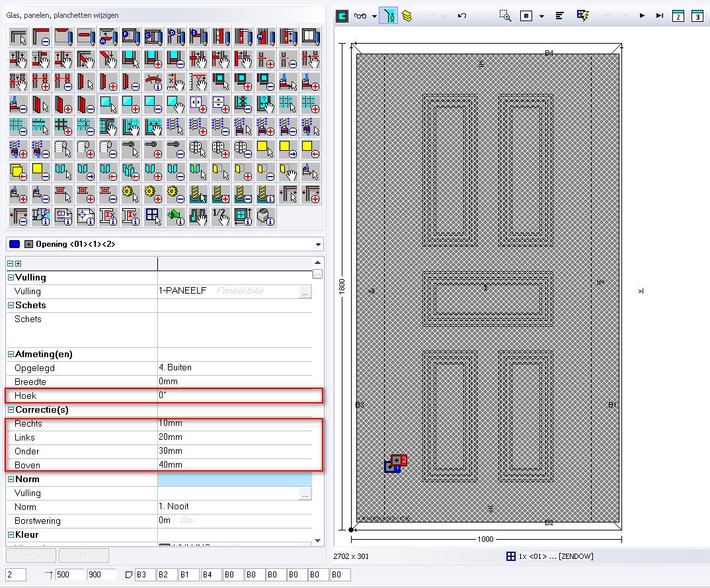Collapse the Schets section

11,306
